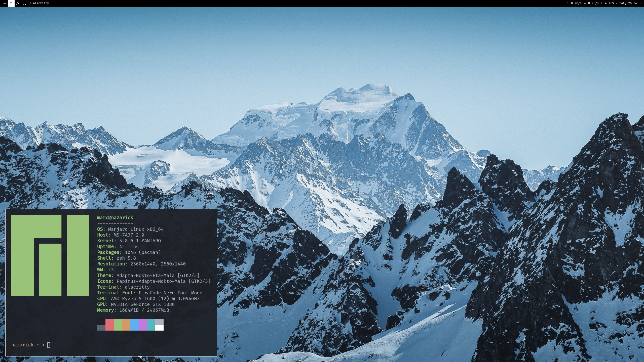
Task: Switch to workspace 八
Action: pos(18,3)
